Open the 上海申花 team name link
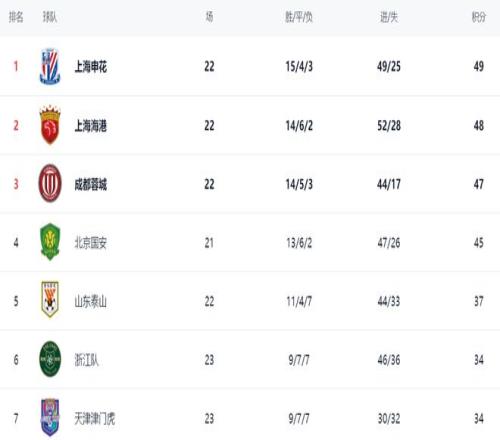This screenshot has width=500, height=440. 91,67
